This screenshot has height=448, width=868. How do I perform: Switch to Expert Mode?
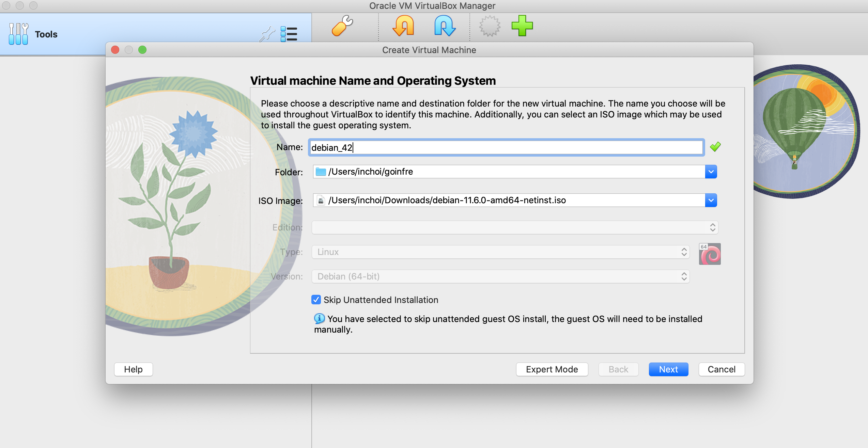coord(552,369)
